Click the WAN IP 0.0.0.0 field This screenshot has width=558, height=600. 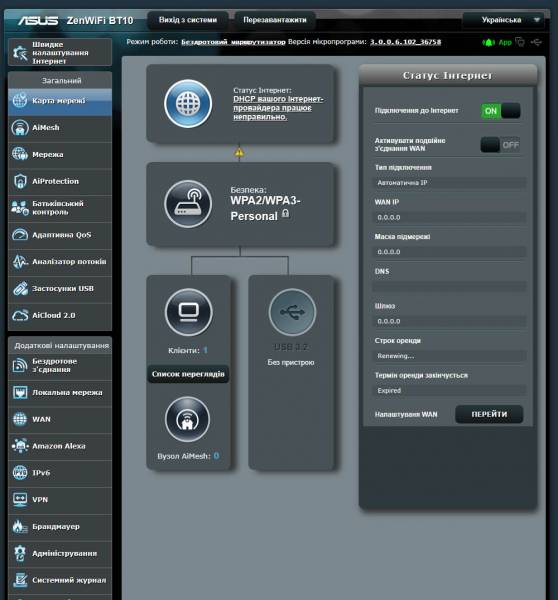click(449, 217)
